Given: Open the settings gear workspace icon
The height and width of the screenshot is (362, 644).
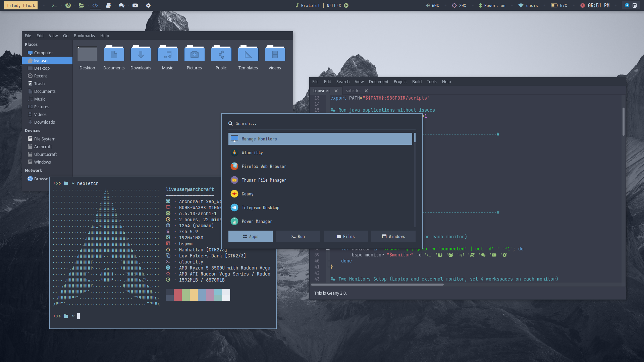Looking at the screenshot, I should [148, 5].
